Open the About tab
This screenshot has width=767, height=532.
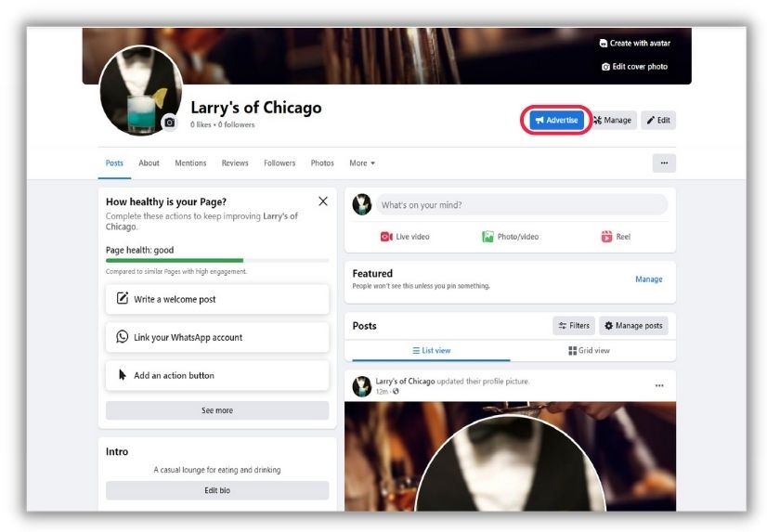click(x=149, y=163)
